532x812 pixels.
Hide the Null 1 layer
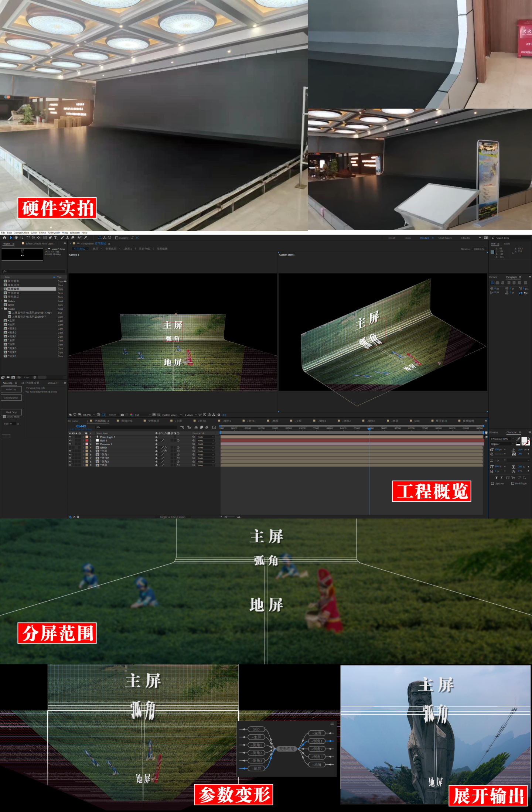(x=70, y=440)
